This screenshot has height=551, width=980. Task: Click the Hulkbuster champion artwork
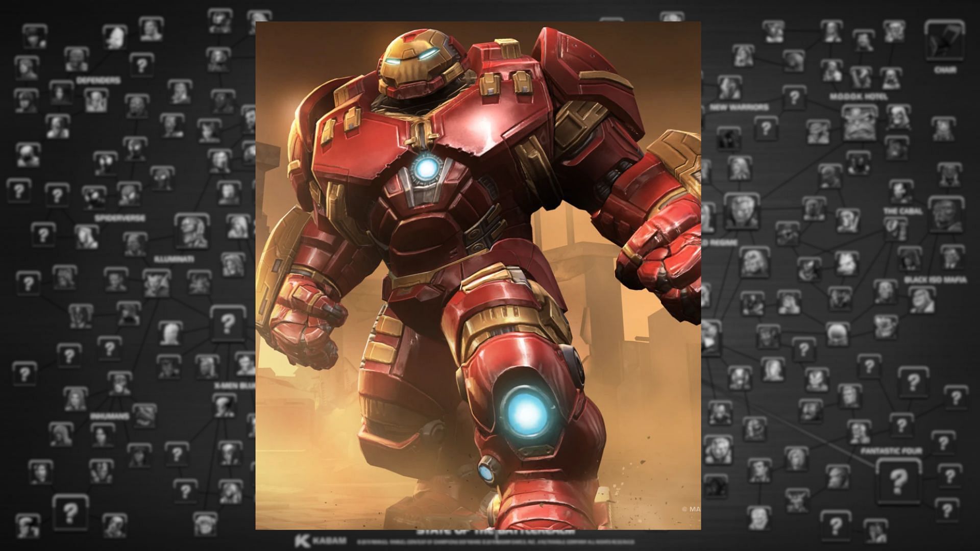[x=478, y=275]
